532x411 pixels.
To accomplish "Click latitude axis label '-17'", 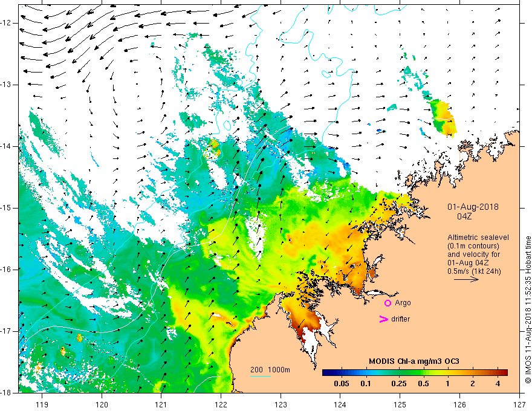I will pos(7,331).
